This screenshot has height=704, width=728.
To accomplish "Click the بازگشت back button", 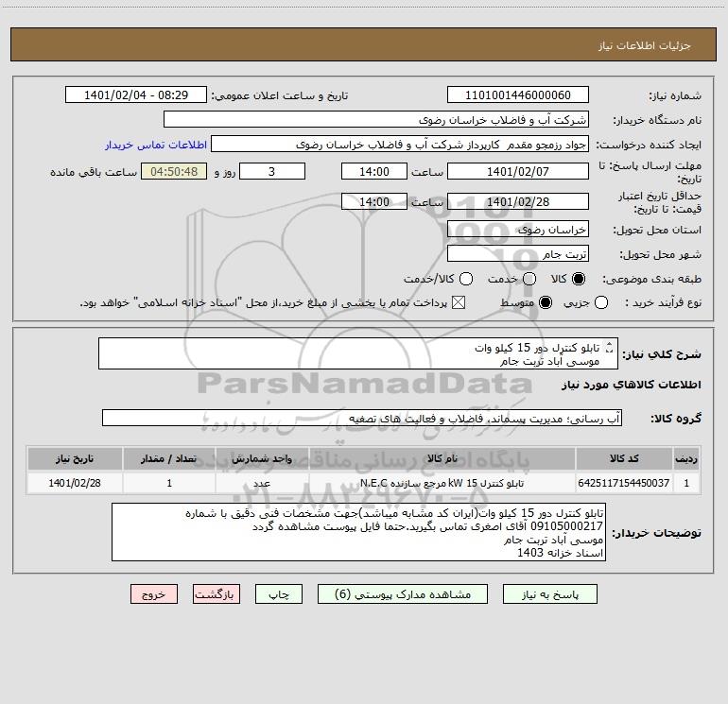I will click(217, 594).
